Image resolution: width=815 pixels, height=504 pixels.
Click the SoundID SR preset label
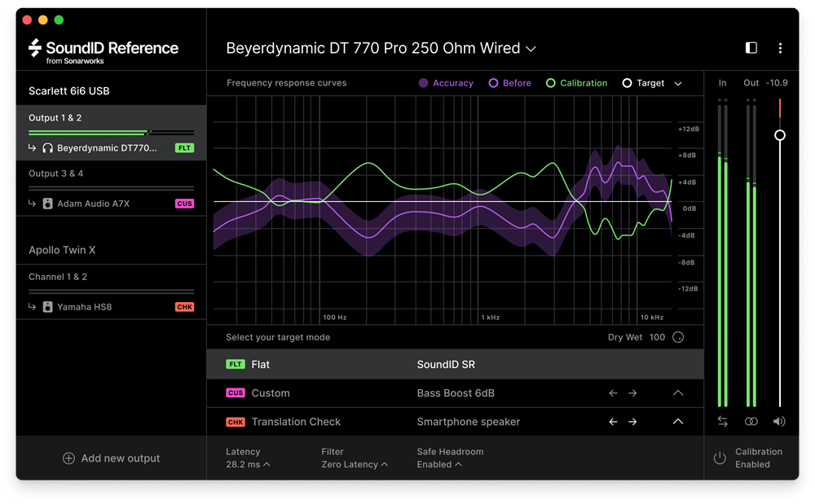pyautogui.click(x=446, y=365)
